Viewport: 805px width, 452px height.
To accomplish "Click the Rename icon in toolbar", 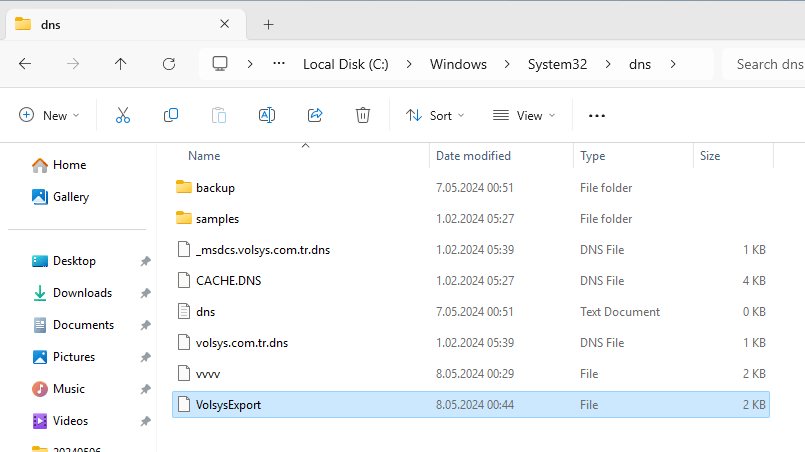I will [267, 116].
